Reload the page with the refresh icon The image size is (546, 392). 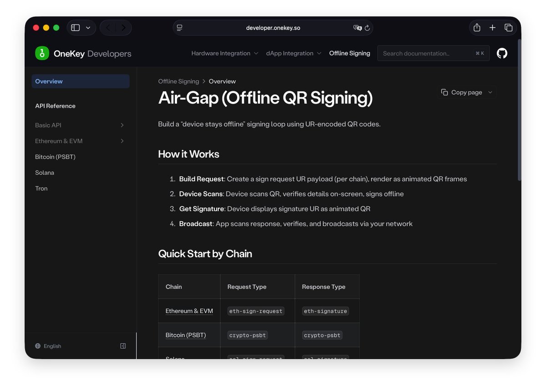[x=367, y=28]
